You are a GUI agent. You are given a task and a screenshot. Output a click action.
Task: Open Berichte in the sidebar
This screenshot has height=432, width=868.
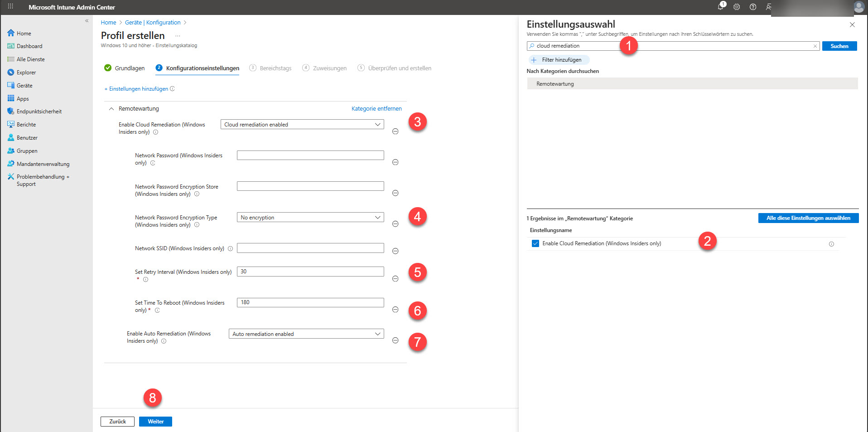[26, 125]
